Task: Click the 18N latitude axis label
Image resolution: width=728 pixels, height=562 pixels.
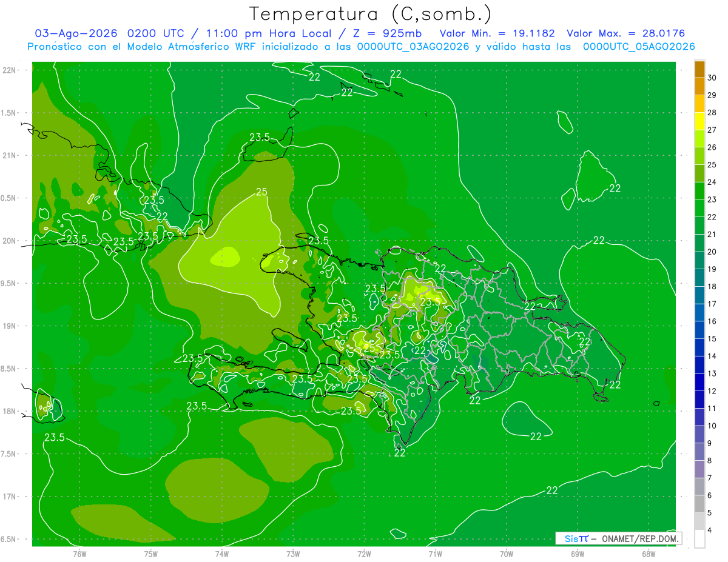Action: coord(10,411)
